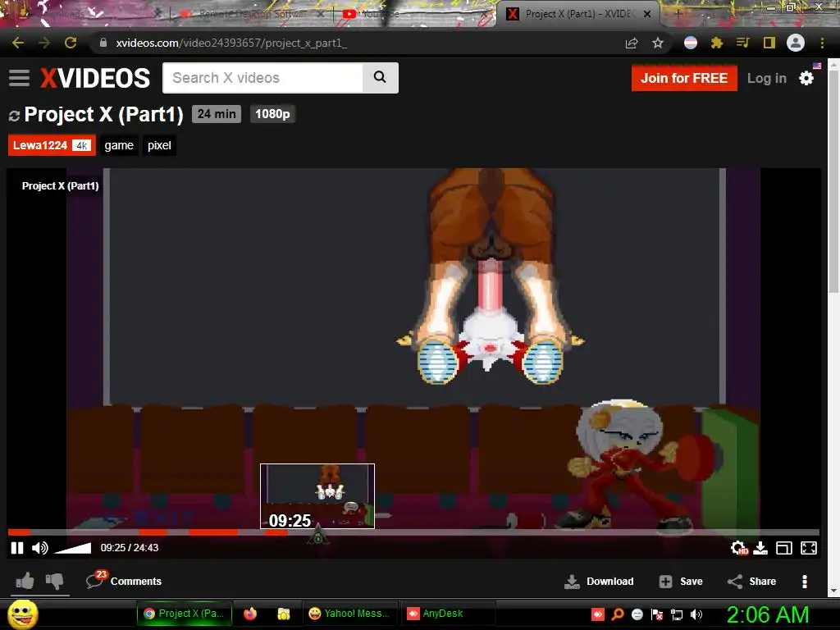Image resolution: width=840 pixels, height=630 pixels.
Task: Enter fullscreen mode
Action: (x=809, y=548)
